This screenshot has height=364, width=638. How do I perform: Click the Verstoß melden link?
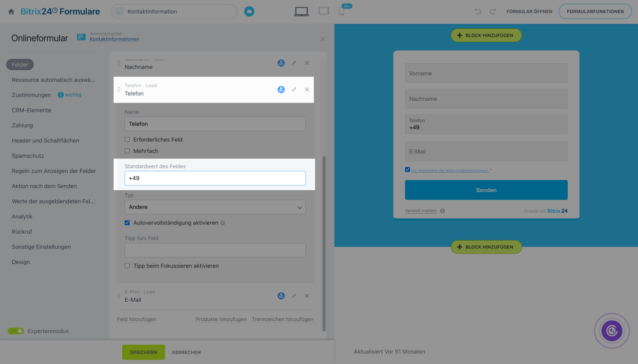pos(421,211)
